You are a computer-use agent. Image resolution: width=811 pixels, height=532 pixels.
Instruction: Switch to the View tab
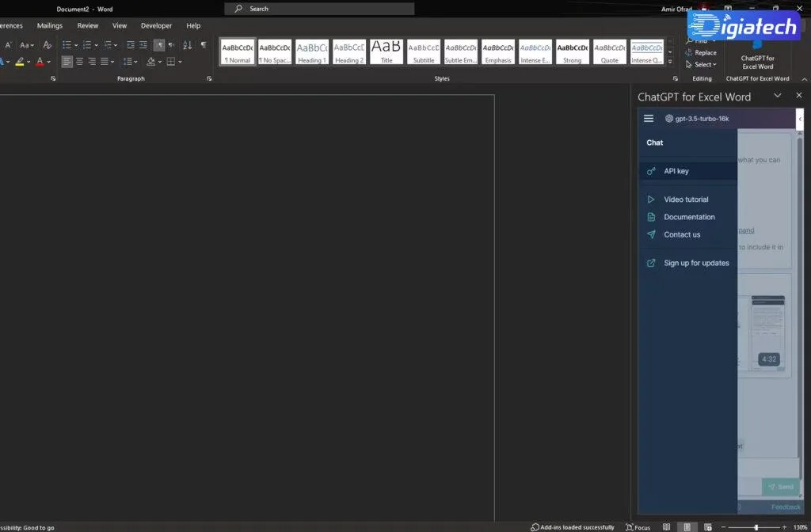120,25
